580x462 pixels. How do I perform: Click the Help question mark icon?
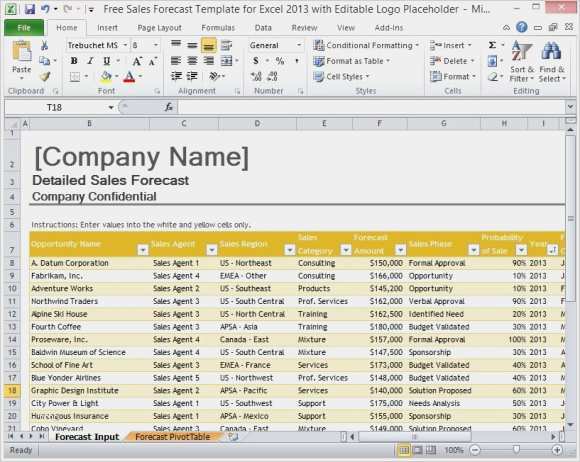pos(522,27)
